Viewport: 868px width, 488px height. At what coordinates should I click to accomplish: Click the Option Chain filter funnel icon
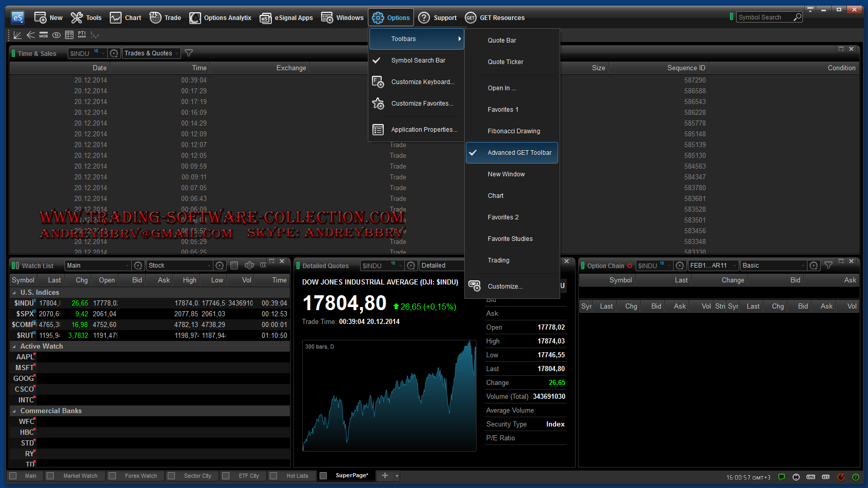(x=828, y=266)
